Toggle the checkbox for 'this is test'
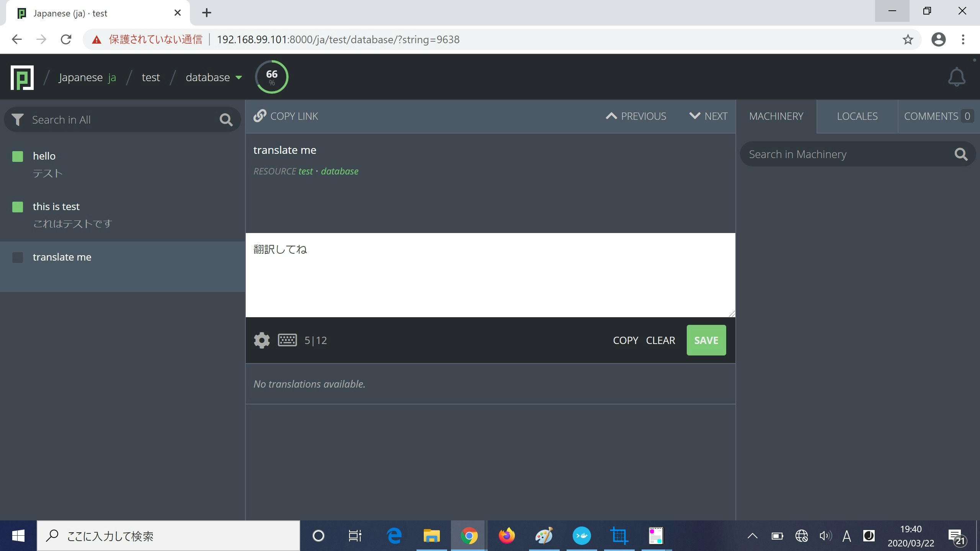Screen dimensions: 980x551 (x=18, y=207)
